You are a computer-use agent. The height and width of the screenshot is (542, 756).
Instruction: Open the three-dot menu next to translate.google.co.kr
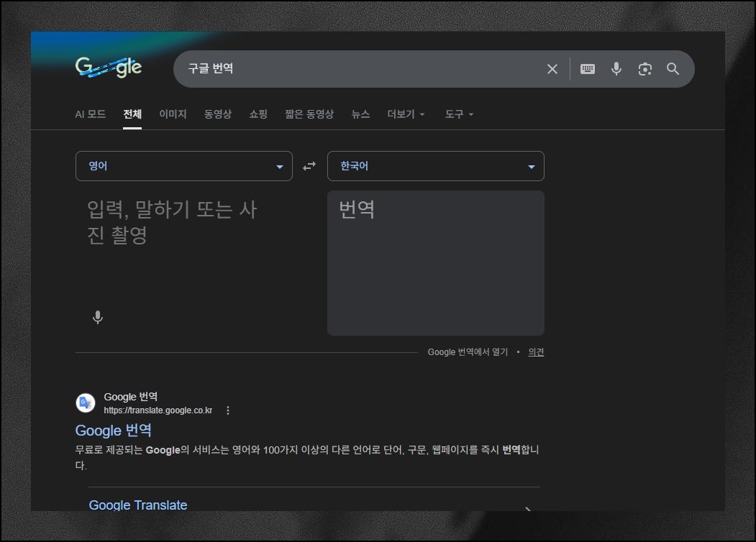point(228,410)
